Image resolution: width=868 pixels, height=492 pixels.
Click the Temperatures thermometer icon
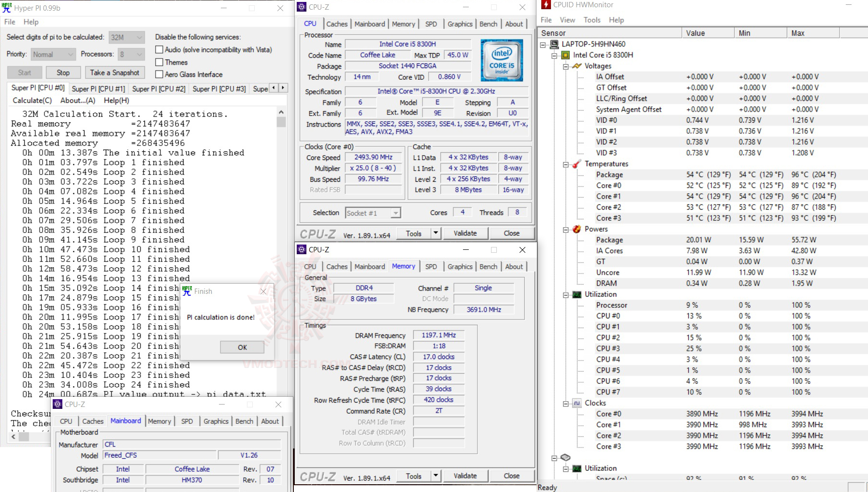577,164
